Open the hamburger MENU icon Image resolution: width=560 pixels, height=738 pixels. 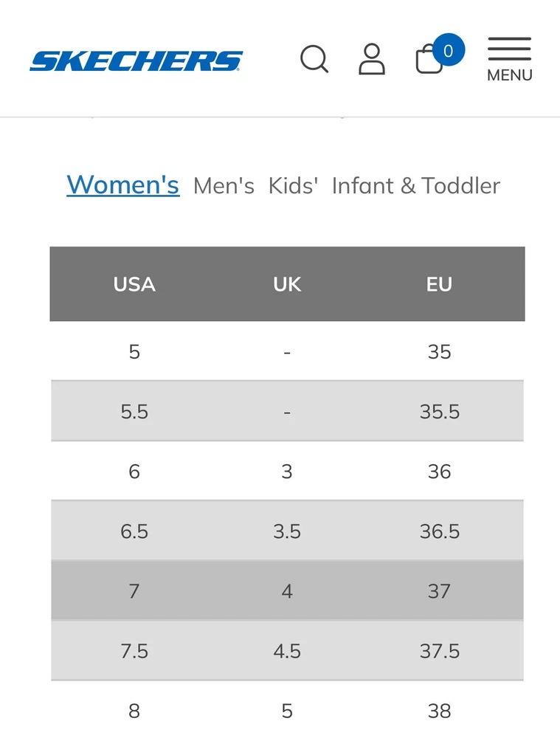pyautogui.click(x=509, y=59)
